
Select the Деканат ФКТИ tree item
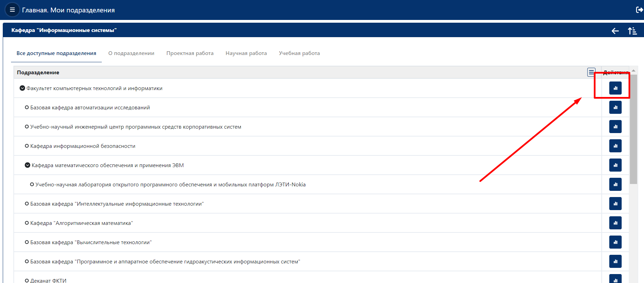point(48,280)
